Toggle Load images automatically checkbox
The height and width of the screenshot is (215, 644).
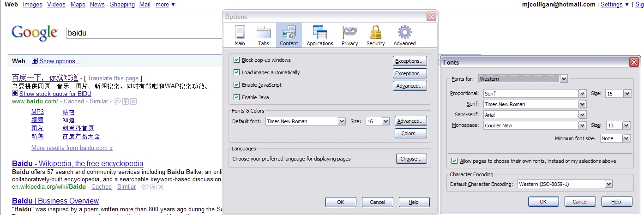(237, 72)
